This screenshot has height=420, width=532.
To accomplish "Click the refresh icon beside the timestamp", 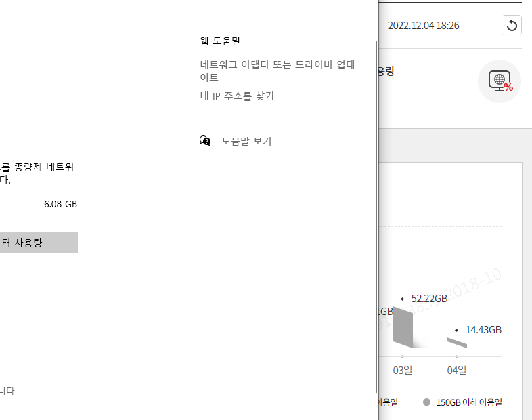I will (512, 26).
